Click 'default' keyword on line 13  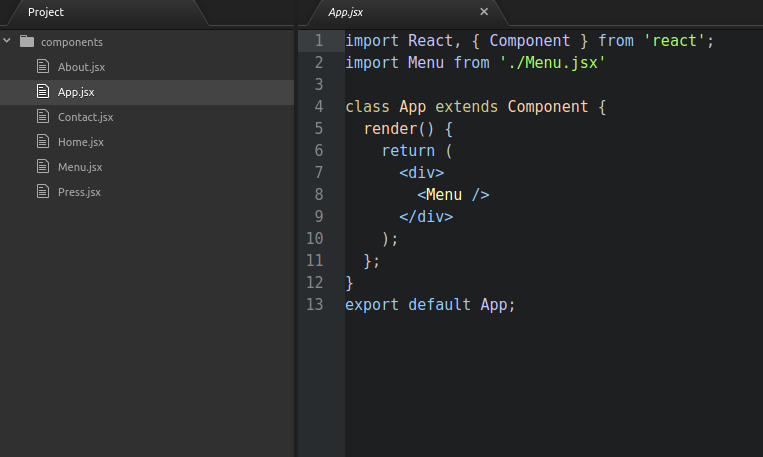[x=439, y=305]
